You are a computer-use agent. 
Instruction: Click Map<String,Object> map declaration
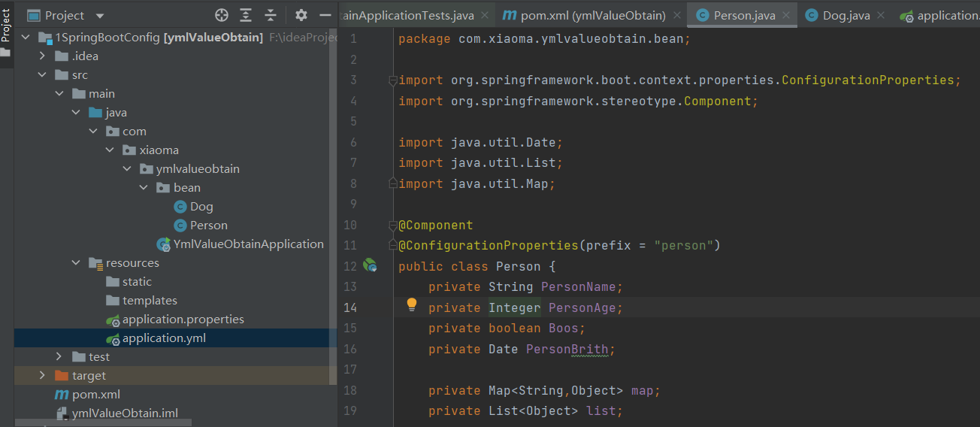click(x=544, y=390)
